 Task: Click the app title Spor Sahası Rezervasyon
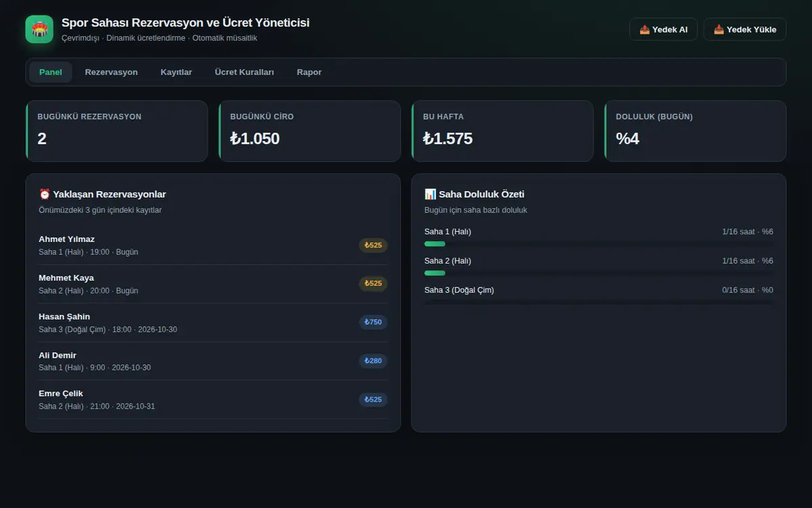[x=185, y=22]
